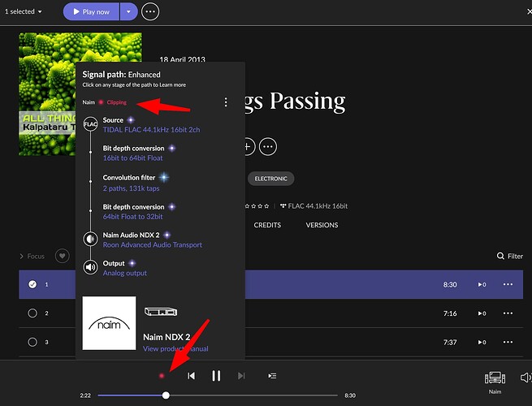532x406 pixels.
Task: Click the red Clipping indicator label
Action: point(116,102)
